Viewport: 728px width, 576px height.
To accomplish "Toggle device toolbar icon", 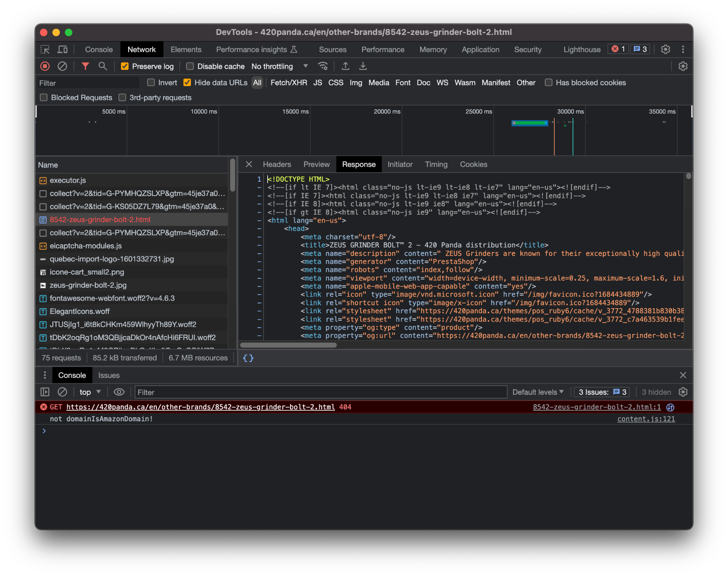I will 62,50.
